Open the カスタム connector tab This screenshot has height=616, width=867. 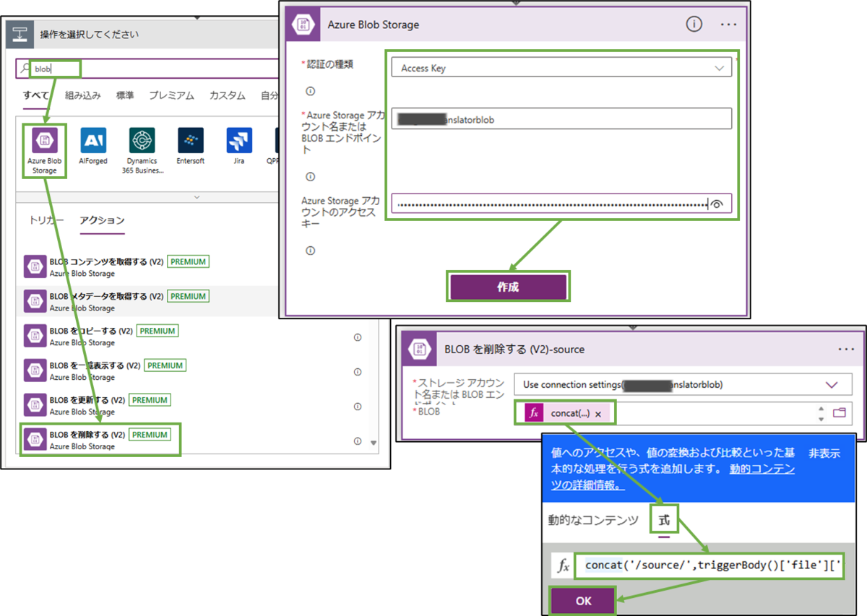click(x=227, y=95)
